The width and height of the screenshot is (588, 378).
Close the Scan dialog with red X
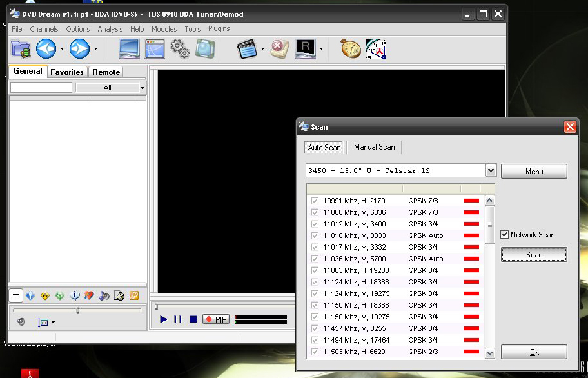pos(570,126)
